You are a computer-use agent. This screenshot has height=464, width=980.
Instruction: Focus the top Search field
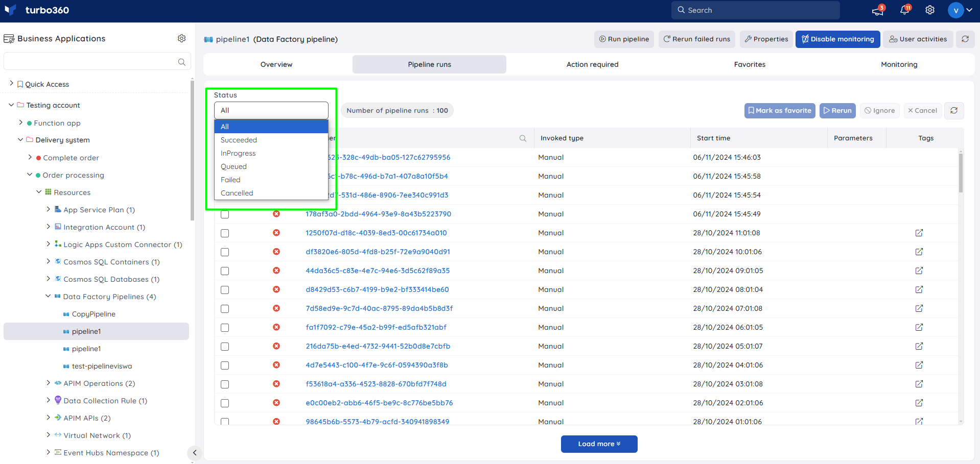pos(755,10)
